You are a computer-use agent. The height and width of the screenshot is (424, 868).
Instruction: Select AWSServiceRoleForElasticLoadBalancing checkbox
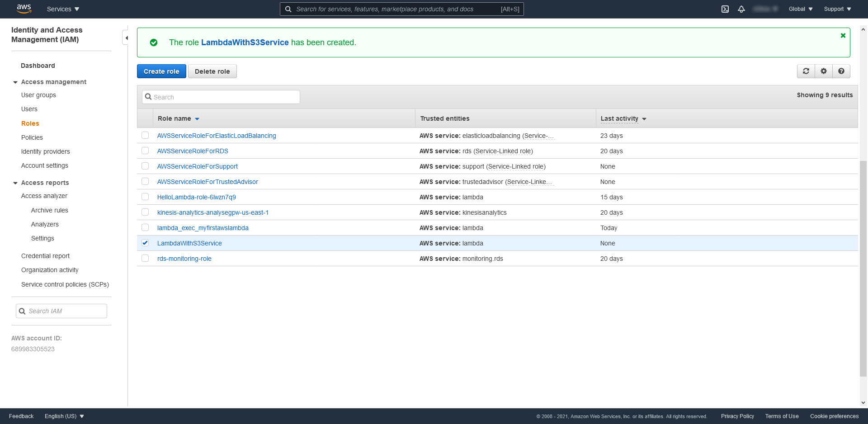(x=145, y=135)
